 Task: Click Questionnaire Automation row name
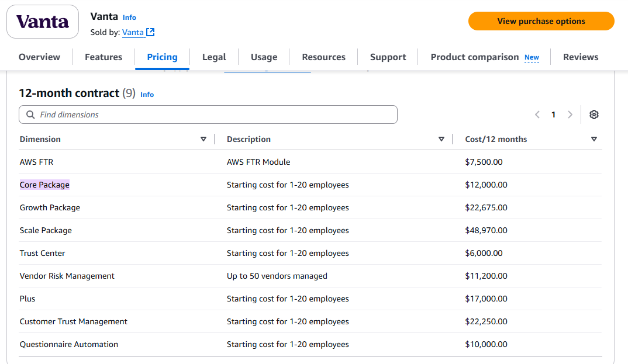pos(69,344)
